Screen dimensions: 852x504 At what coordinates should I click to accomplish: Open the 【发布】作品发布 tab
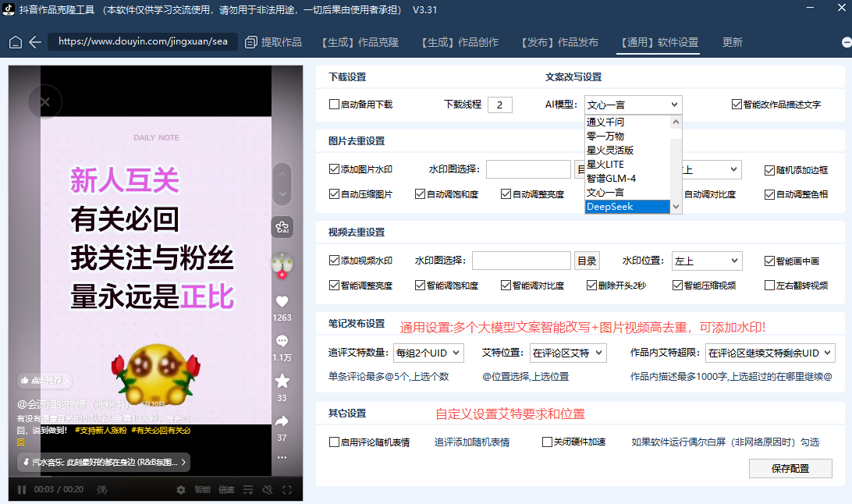pos(559,42)
